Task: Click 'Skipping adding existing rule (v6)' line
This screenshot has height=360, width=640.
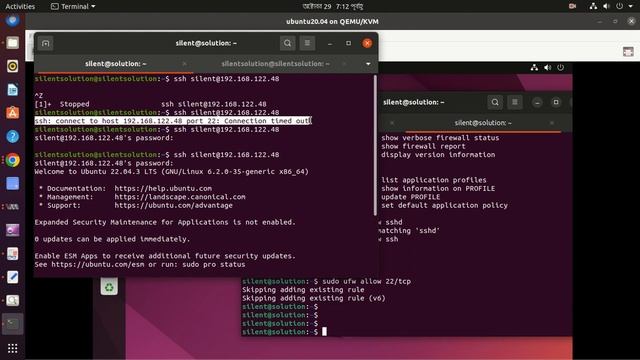Action: [313, 298]
